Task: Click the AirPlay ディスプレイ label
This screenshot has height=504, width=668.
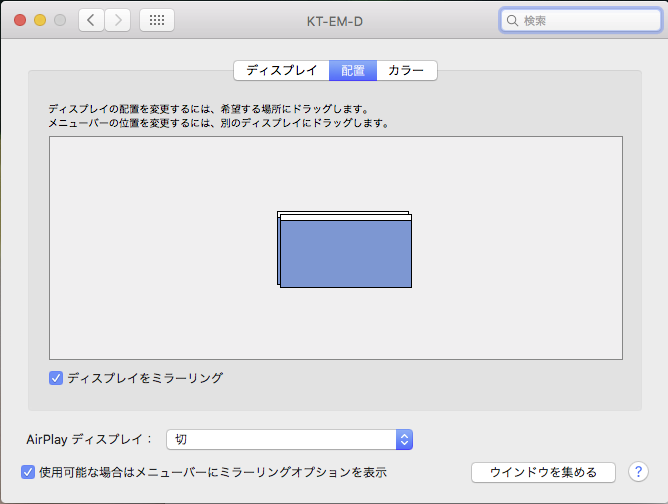Action: [x=89, y=439]
